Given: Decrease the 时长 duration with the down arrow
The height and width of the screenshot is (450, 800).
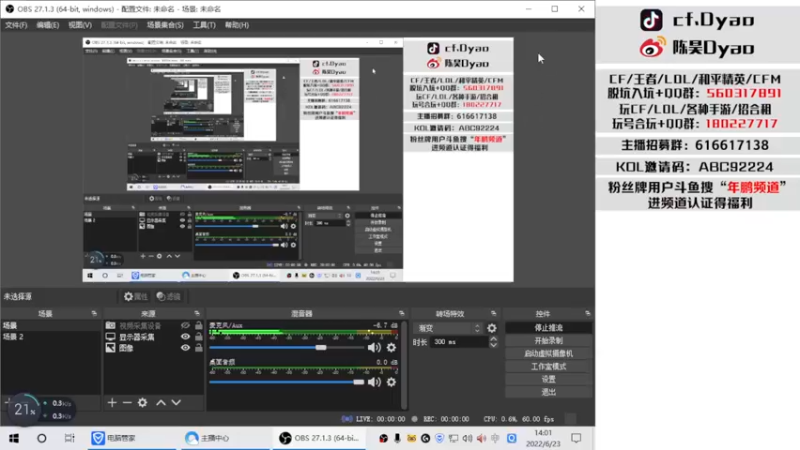Looking at the screenshot, I should point(493,345).
